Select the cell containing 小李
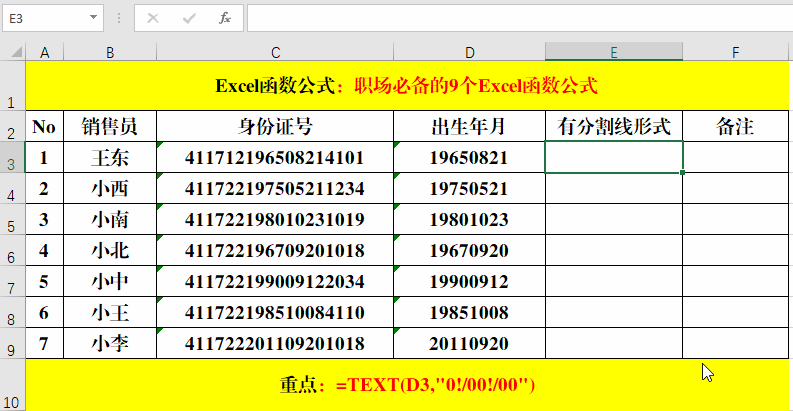 pyautogui.click(x=110, y=343)
